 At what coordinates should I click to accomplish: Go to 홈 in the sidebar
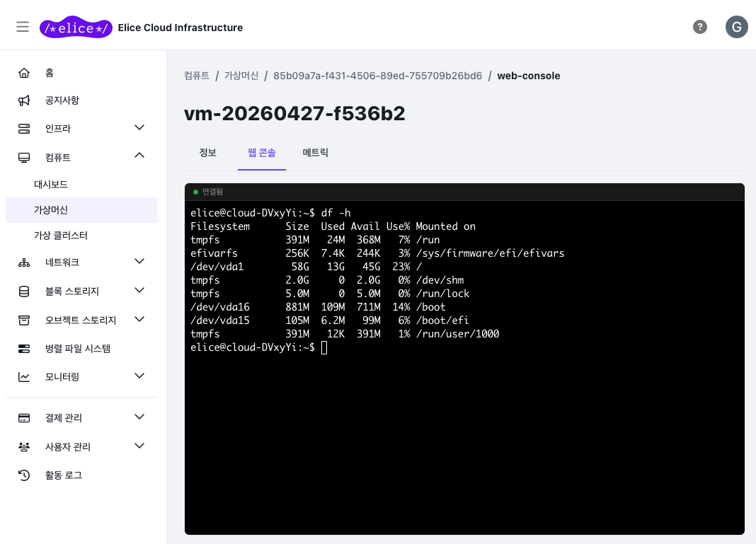[50, 73]
